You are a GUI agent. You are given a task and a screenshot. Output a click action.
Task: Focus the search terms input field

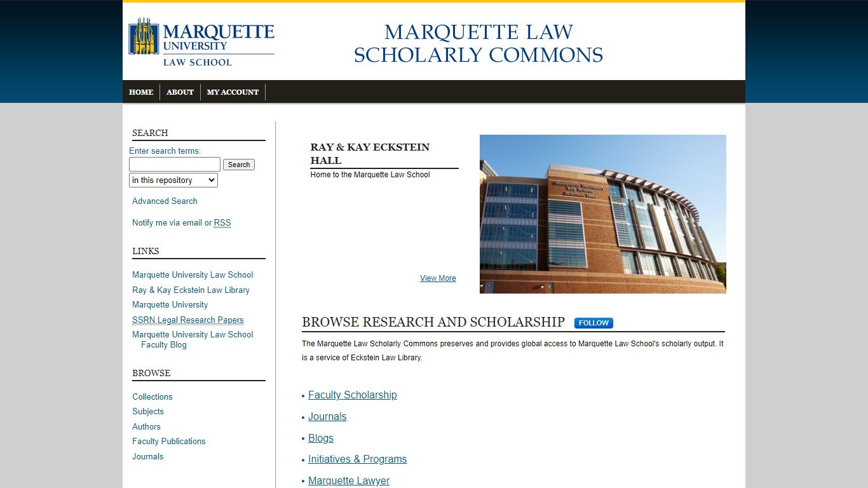175,165
